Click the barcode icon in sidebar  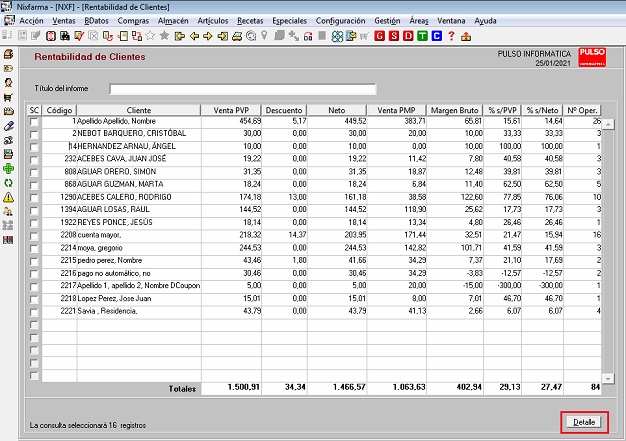pos(8,240)
